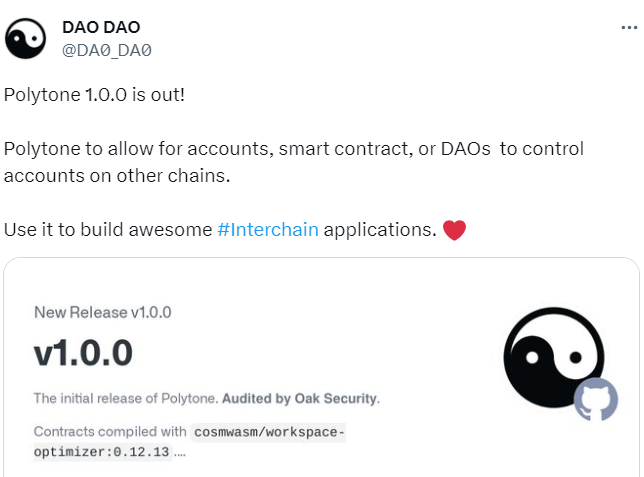Screen dimensions: 644x477
Task: Click the @DA0_DA0 handle
Action: 107,51
